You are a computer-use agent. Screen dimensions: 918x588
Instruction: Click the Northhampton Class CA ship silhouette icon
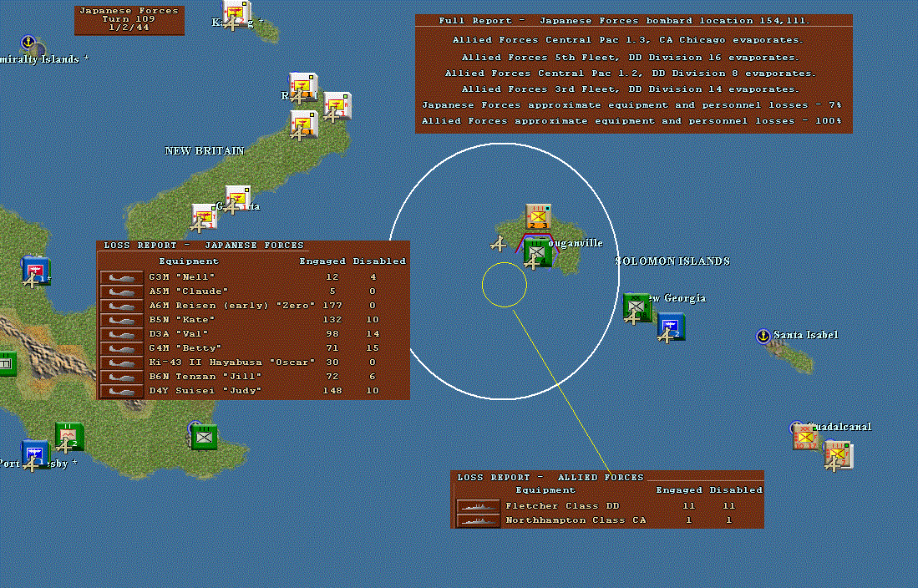tap(479, 520)
